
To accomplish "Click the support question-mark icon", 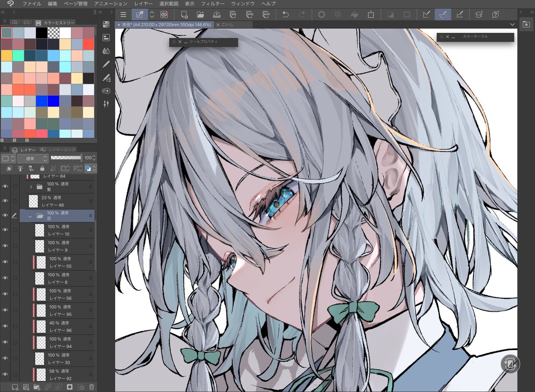I will coord(495,15).
